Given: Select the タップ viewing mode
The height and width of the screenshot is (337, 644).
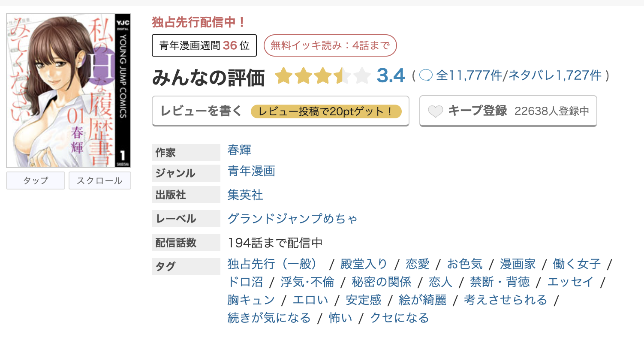Looking at the screenshot, I should tap(35, 180).
